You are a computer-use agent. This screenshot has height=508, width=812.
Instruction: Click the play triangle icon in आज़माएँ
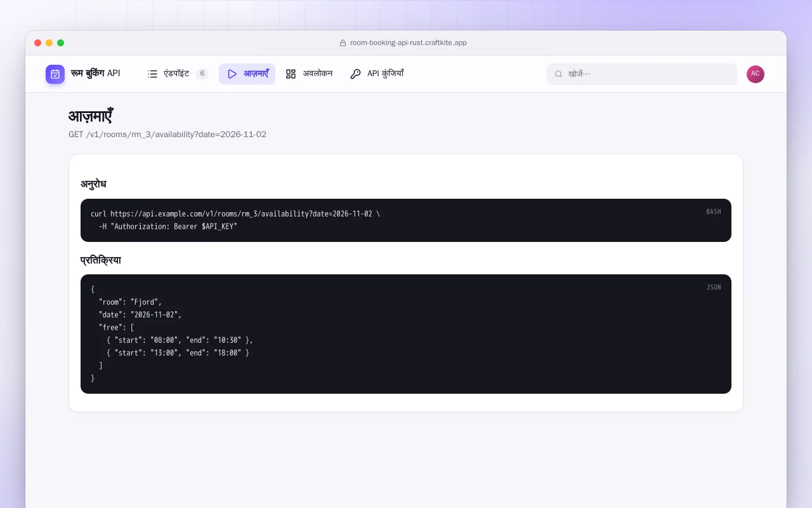point(232,74)
